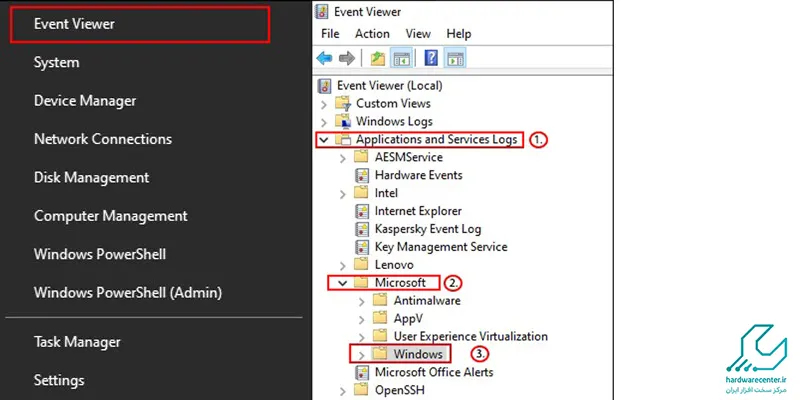The width and height of the screenshot is (800, 400).
Task: Open the File menu
Action: (330, 34)
